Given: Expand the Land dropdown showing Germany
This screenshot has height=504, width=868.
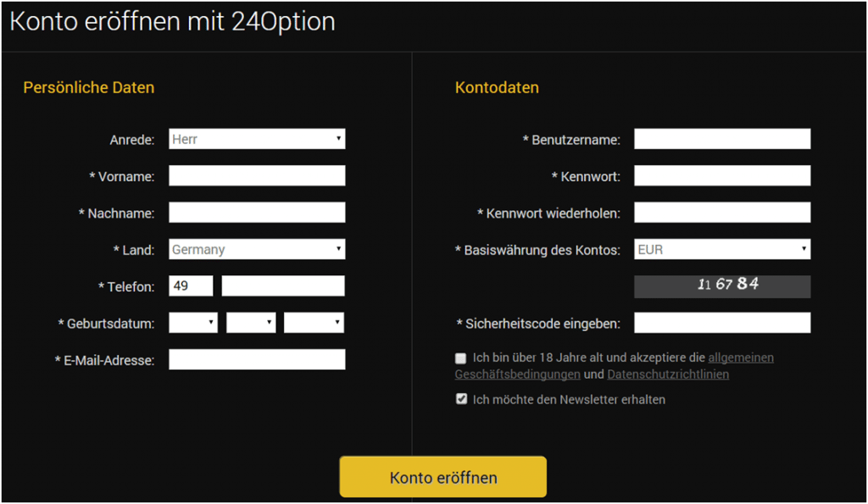Looking at the screenshot, I should [257, 249].
